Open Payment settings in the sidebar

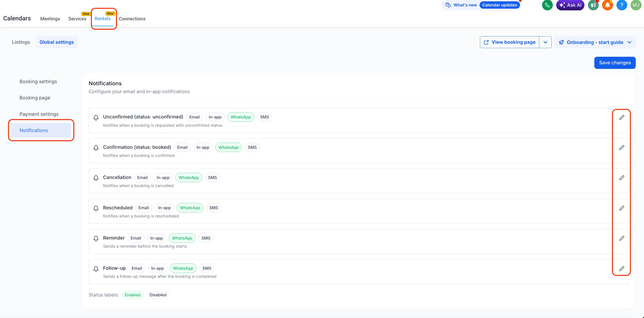[x=39, y=114]
